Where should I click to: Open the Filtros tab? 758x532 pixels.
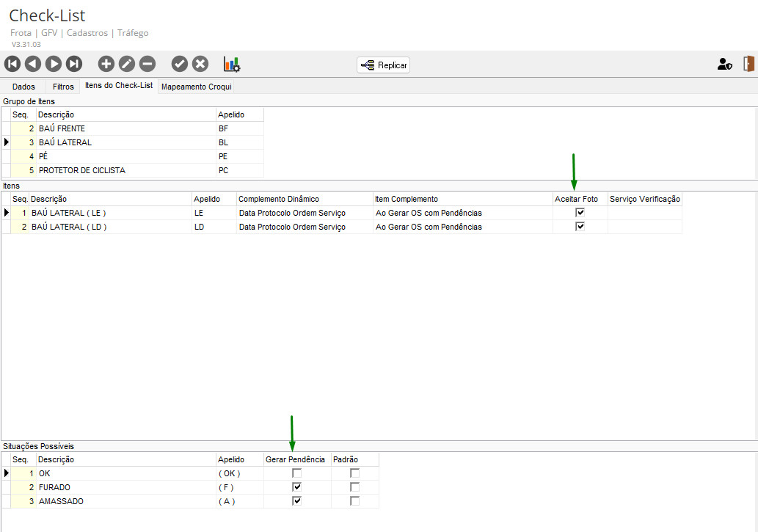coord(63,87)
